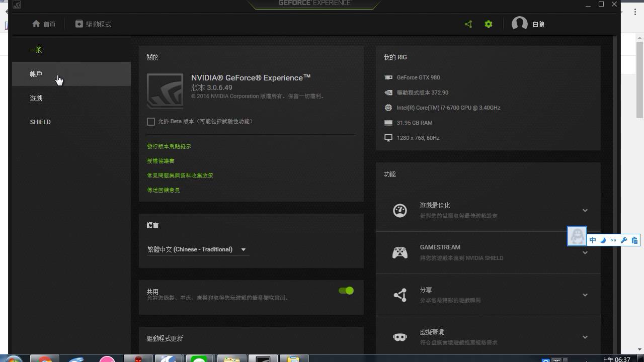The height and width of the screenshot is (362, 644).
Task: Open the 傳送回饋意見 feedback link
Action: 164,190
